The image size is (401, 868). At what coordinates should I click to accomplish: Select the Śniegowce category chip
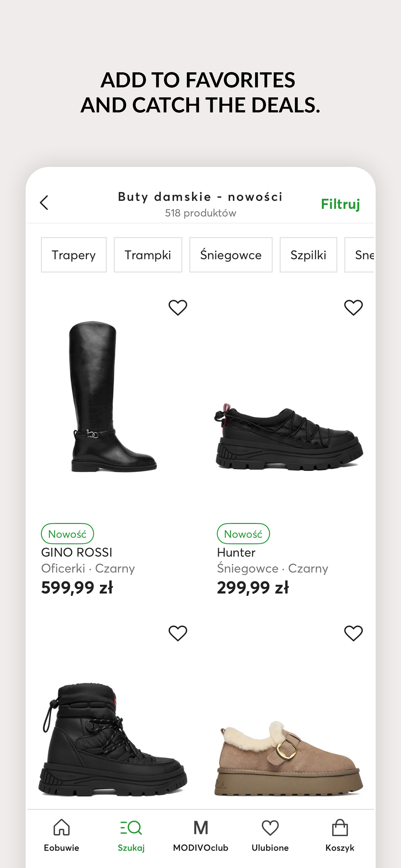tap(231, 255)
